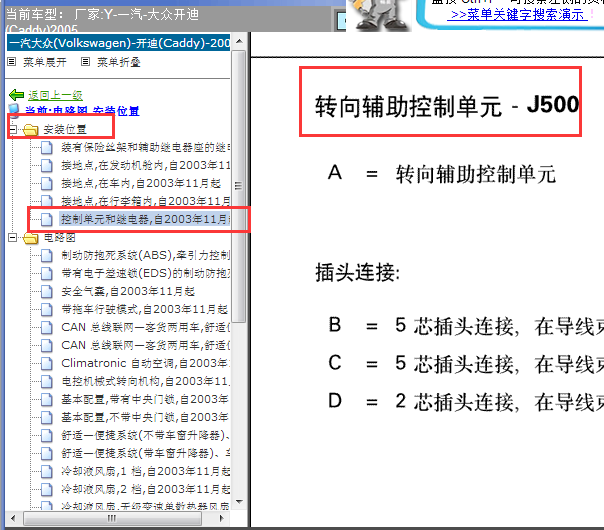Click the B = 5 芯插头连接 line
This screenshot has height=530, width=604.
click(x=465, y=326)
